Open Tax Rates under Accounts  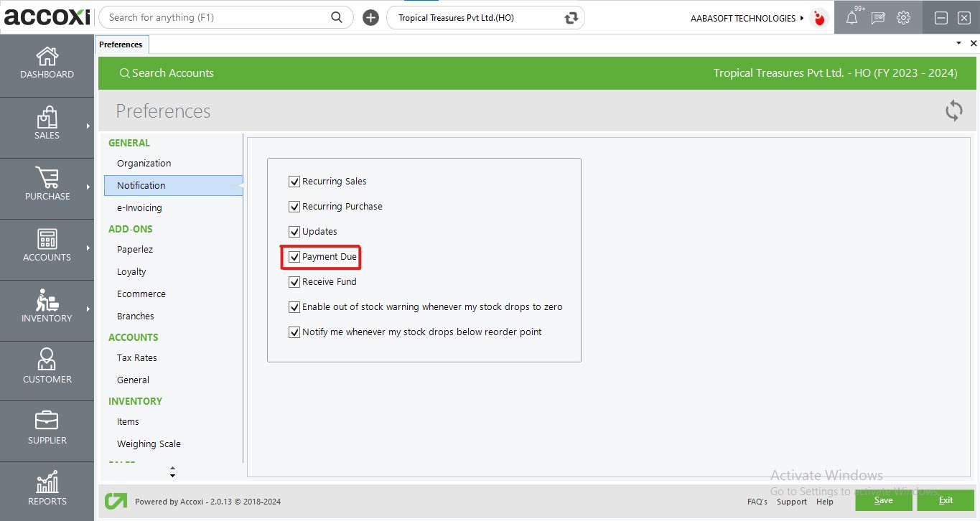[136, 357]
